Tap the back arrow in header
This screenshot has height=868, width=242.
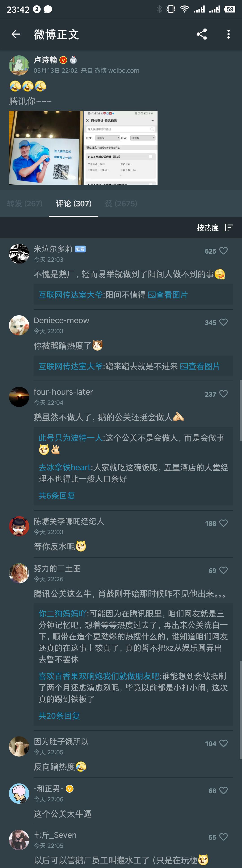click(16, 34)
